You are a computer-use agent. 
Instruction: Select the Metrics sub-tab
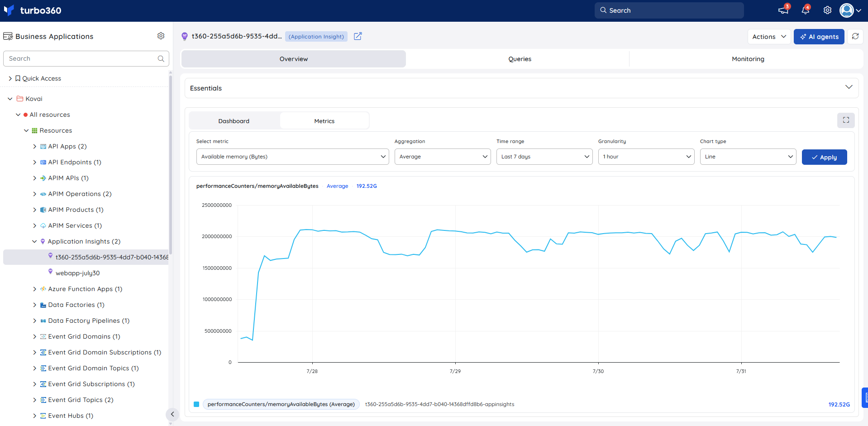324,121
